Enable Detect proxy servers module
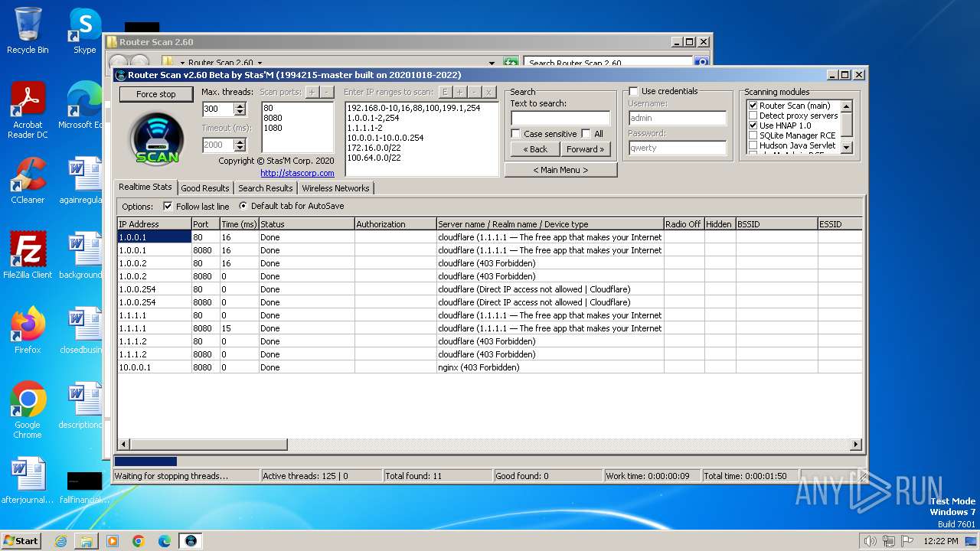The width and height of the screenshot is (980, 551). pyautogui.click(x=753, y=116)
